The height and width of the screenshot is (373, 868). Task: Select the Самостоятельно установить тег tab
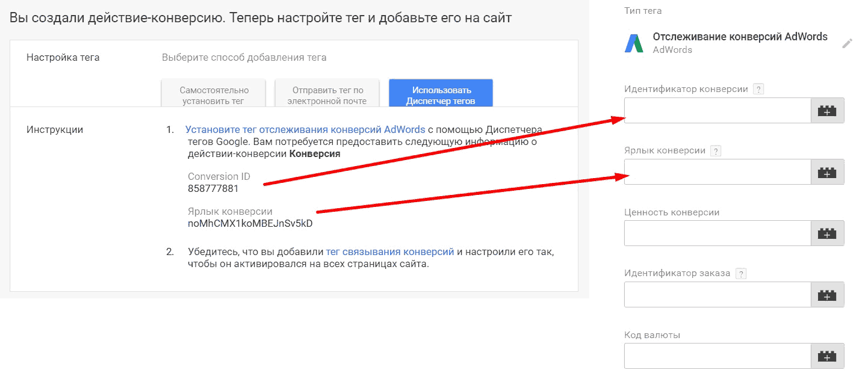point(214,93)
